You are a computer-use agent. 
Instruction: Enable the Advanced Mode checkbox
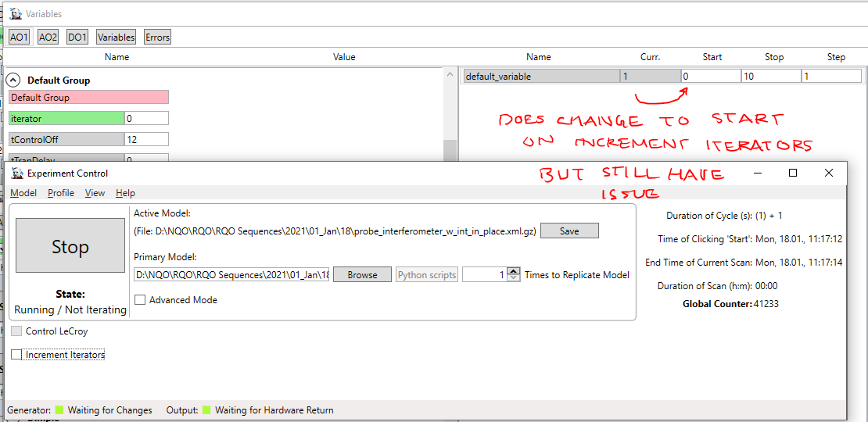tap(140, 300)
